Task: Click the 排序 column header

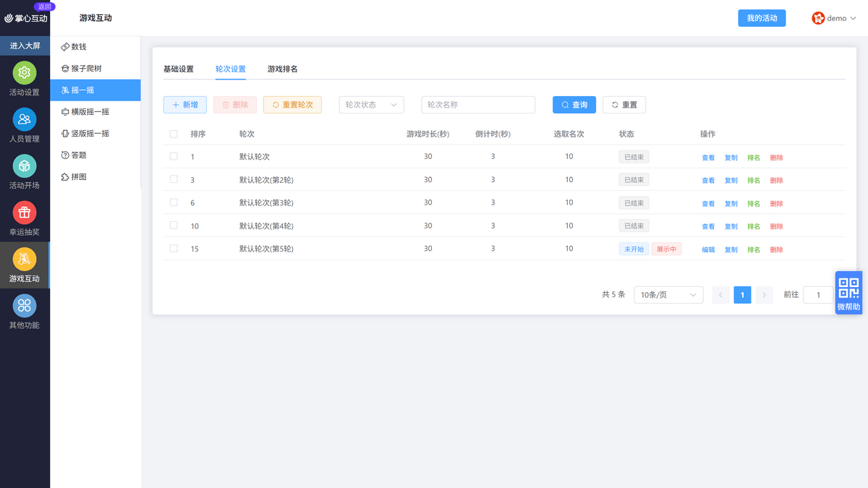Action: (x=198, y=134)
